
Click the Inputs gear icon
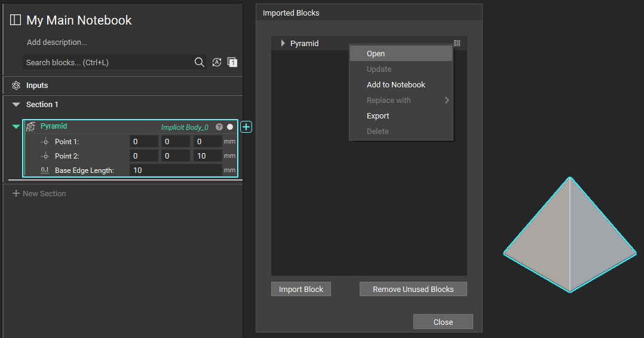coord(16,85)
